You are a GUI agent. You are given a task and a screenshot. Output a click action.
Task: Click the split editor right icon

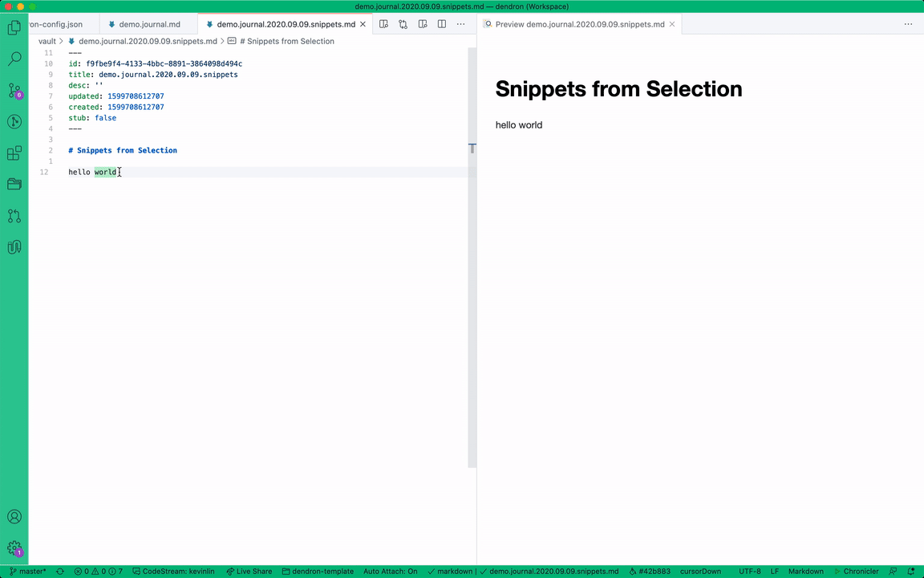click(441, 24)
